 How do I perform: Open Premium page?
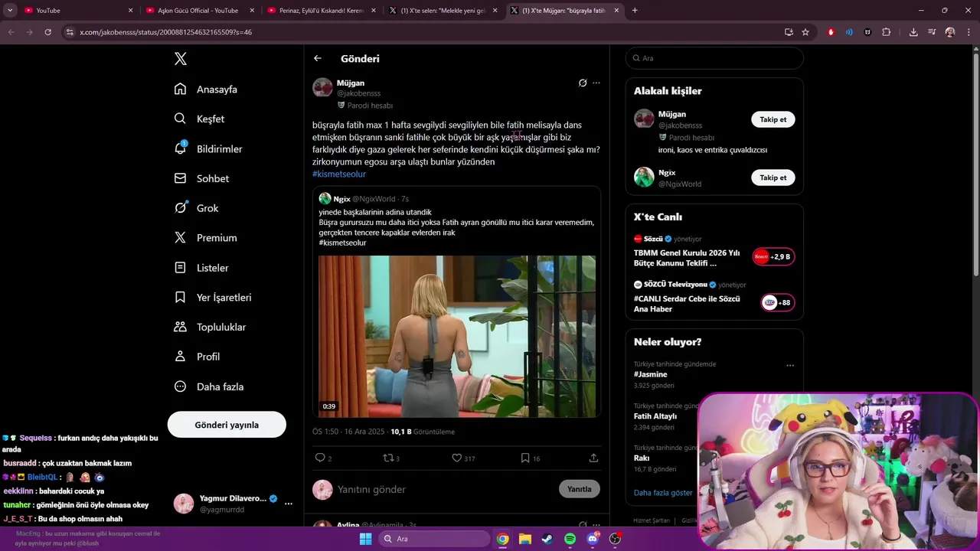pos(205,238)
